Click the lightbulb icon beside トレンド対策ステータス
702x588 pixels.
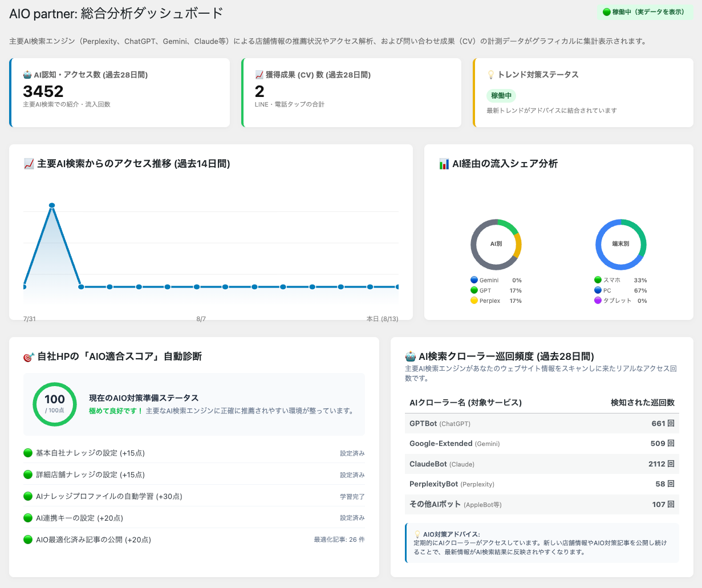click(491, 75)
